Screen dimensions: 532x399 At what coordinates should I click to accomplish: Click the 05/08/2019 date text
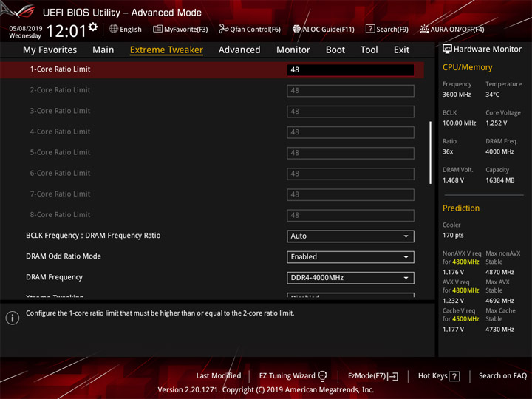26,29
